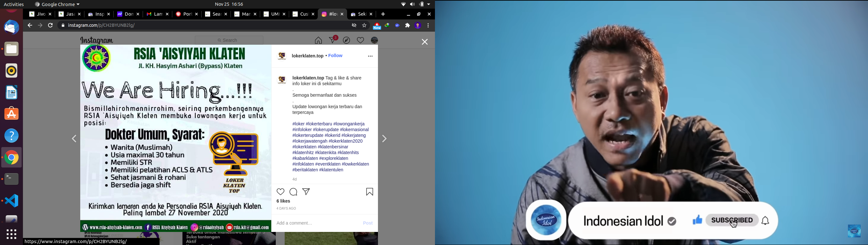Screen dimensions: 868x245
Task: Open Instagram direct messages icon
Action: click(332, 40)
